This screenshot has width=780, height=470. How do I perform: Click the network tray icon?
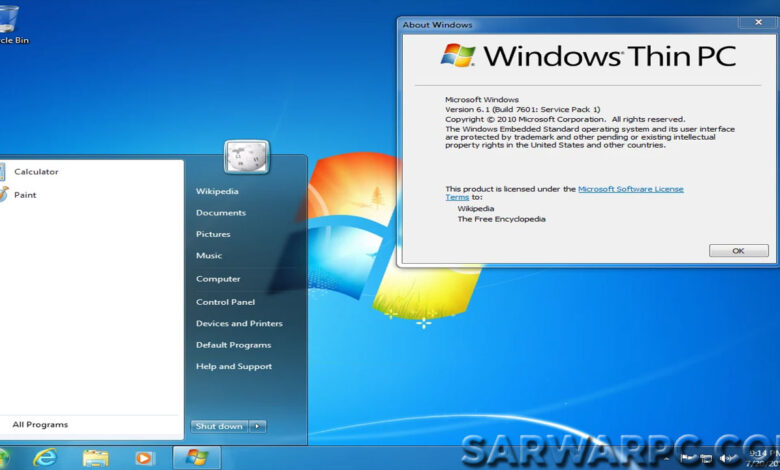pos(706,459)
